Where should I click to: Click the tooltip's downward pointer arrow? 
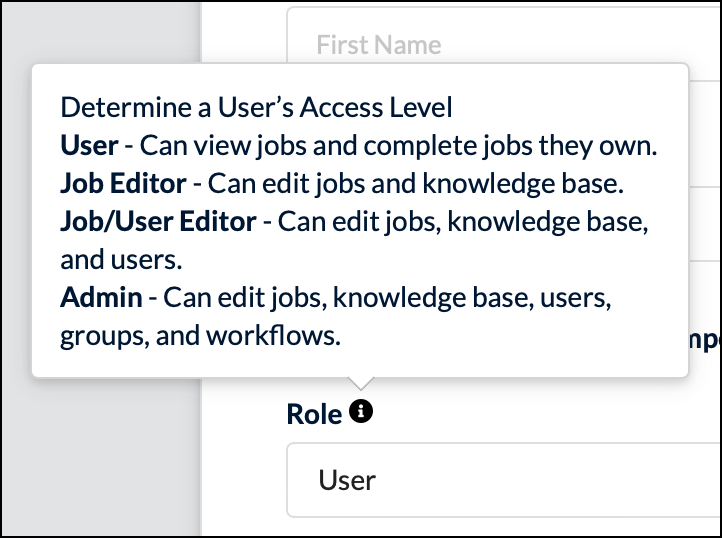coord(361,383)
